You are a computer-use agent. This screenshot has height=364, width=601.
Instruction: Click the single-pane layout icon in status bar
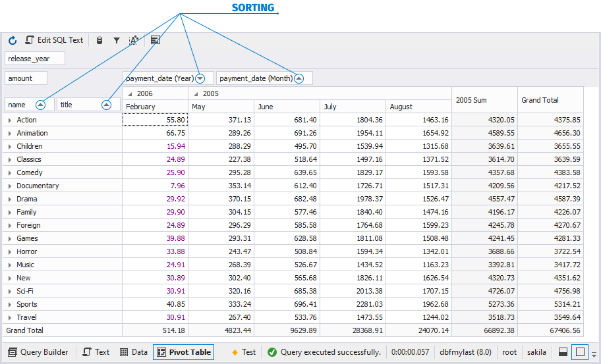coord(580,352)
